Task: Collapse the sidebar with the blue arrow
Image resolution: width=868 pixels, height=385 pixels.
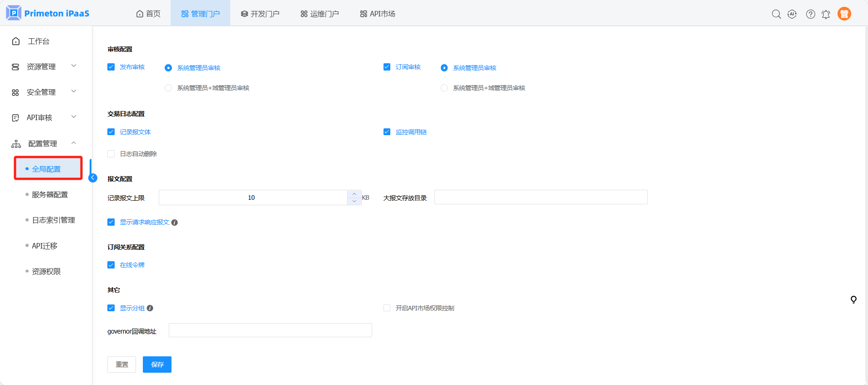Action: 93,178
